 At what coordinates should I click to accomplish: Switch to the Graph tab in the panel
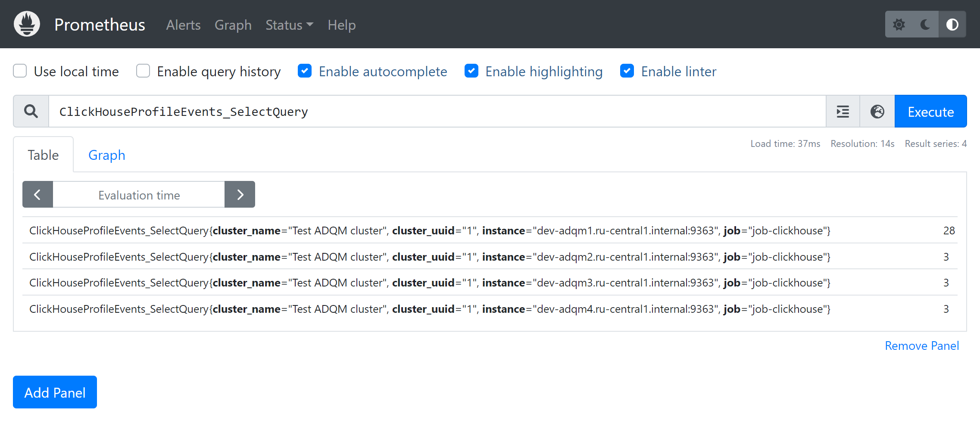pyautogui.click(x=107, y=155)
